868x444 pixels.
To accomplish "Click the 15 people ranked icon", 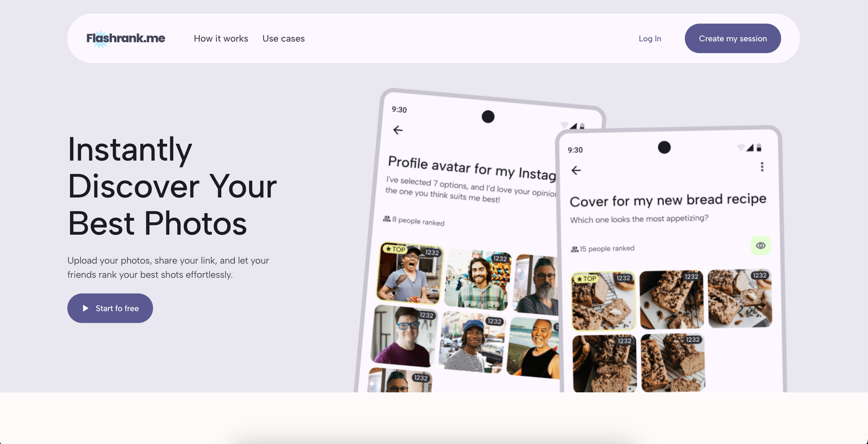I will click(x=574, y=249).
